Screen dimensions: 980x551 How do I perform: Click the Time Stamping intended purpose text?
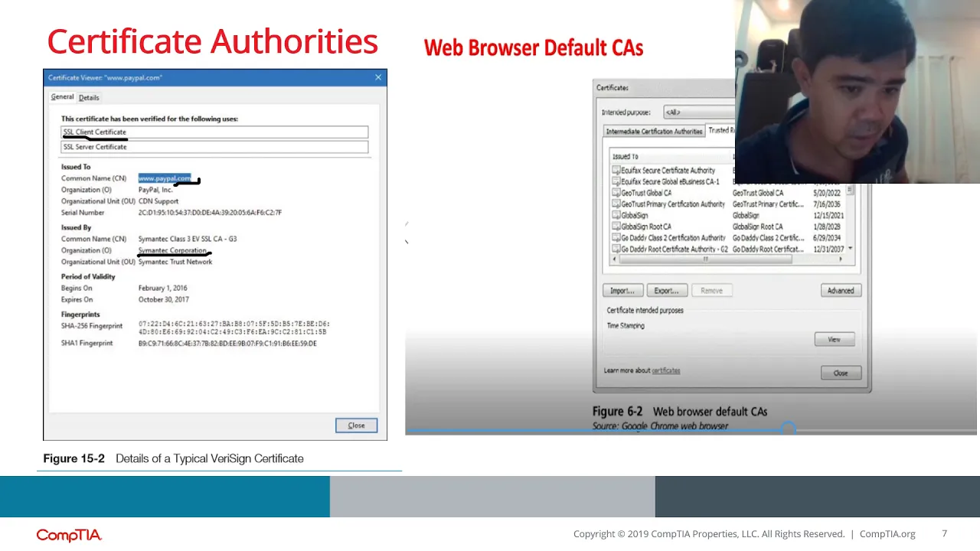(x=626, y=326)
